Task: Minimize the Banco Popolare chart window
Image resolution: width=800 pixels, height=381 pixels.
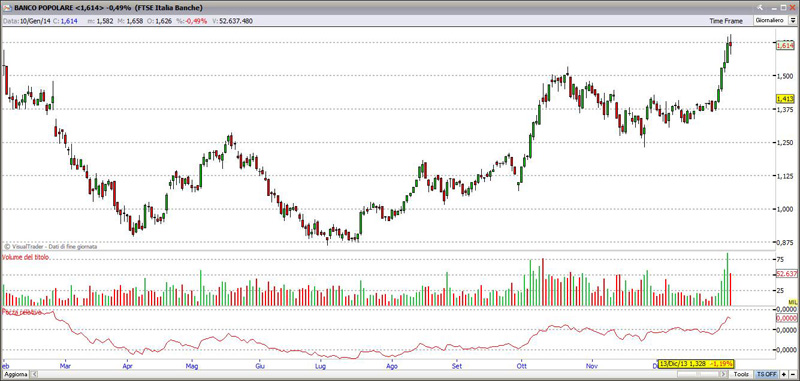Action: click(774, 8)
